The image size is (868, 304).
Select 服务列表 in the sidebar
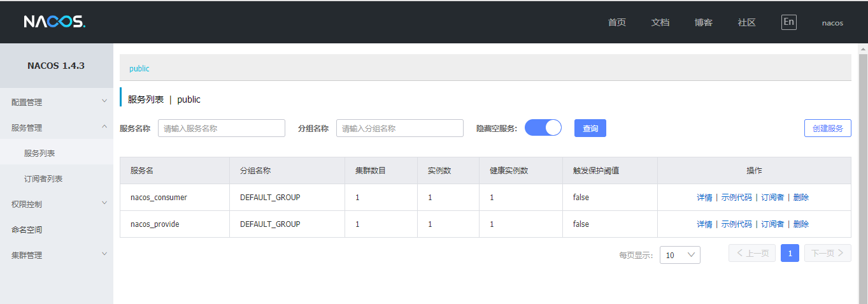click(x=39, y=153)
